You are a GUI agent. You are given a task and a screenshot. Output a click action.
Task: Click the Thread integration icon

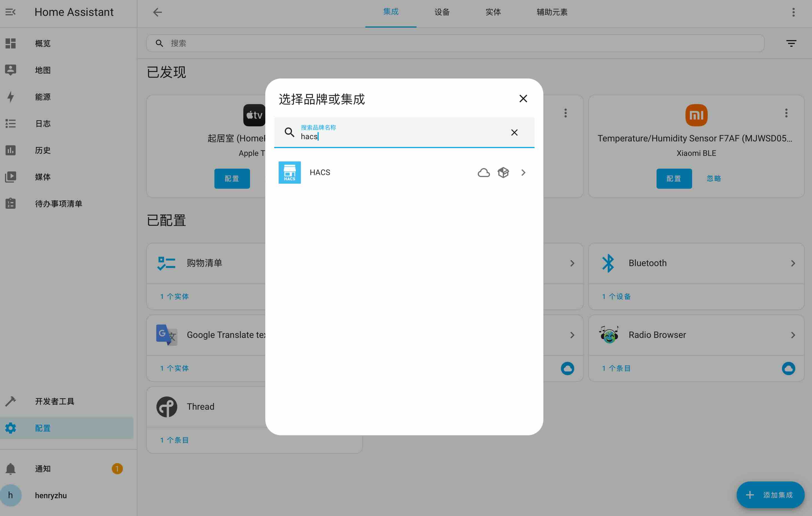click(x=166, y=406)
